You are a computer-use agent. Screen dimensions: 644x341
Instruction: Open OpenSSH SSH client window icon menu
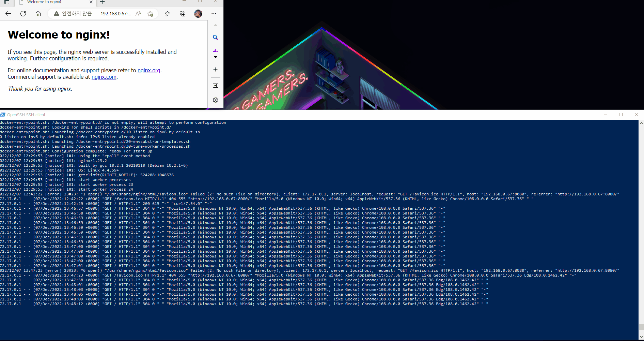click(x=3, y=115)
